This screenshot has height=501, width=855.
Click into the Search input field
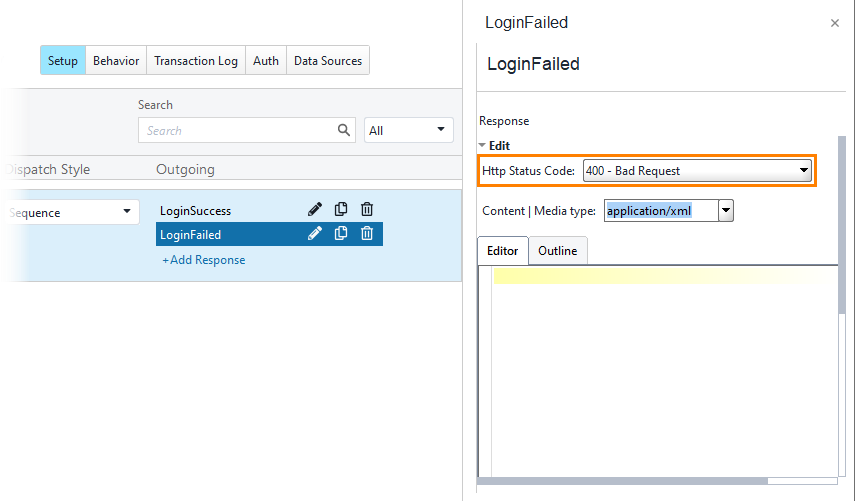pos(237,130)
